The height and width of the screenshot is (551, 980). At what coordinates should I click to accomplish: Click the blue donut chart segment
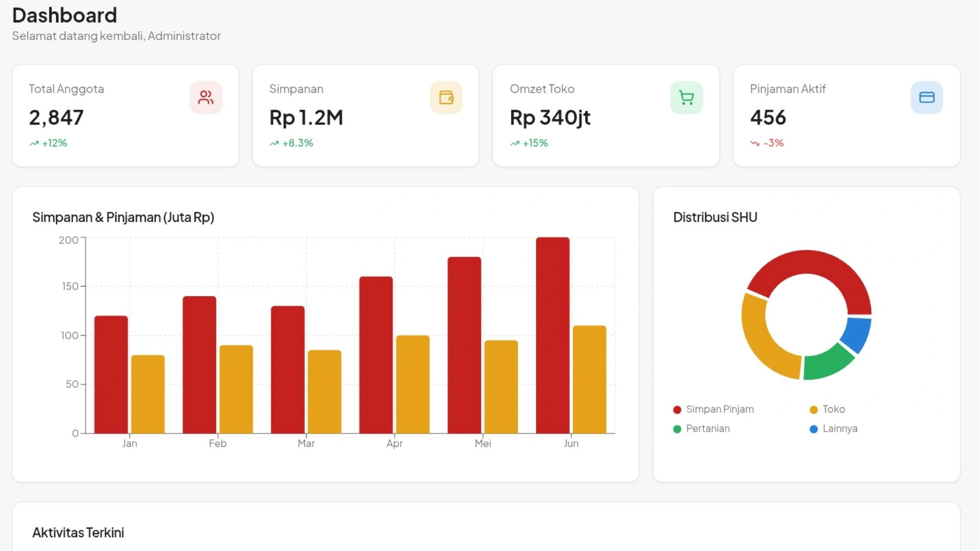pyautogui.click(x=857, y=333)
